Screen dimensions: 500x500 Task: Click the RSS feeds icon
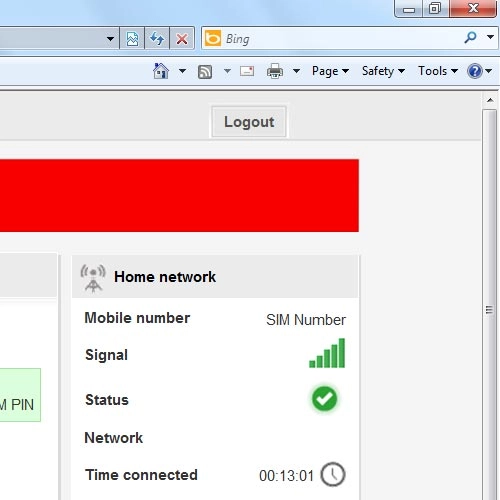(x=205, y=71)
